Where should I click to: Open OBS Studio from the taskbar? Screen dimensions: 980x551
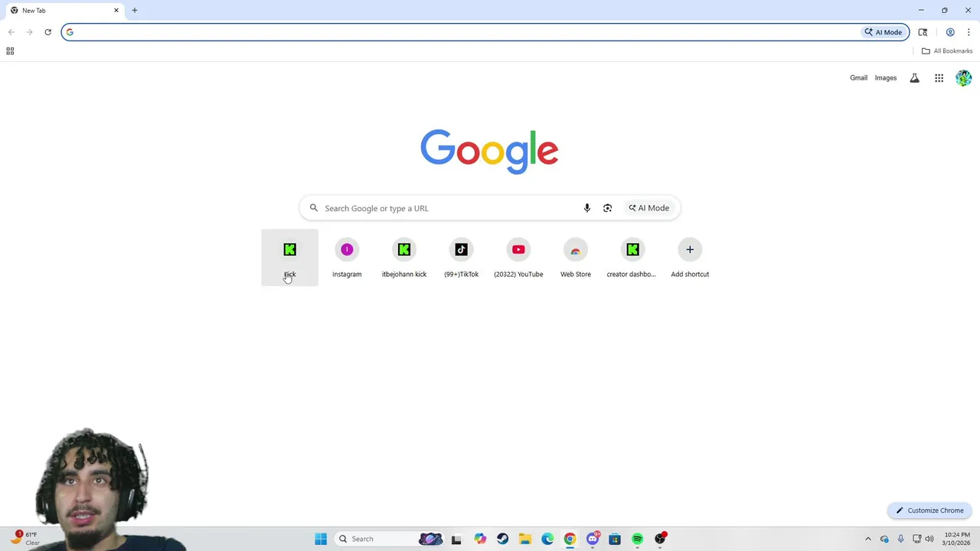point(660,539)
